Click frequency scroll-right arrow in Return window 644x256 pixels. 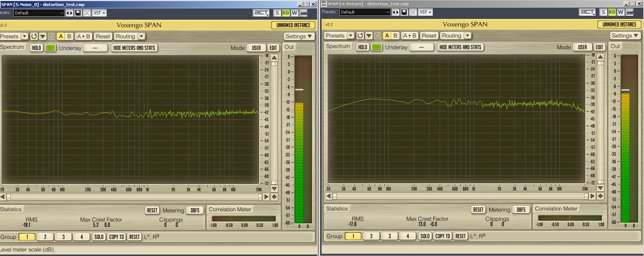tap(593, 196)
